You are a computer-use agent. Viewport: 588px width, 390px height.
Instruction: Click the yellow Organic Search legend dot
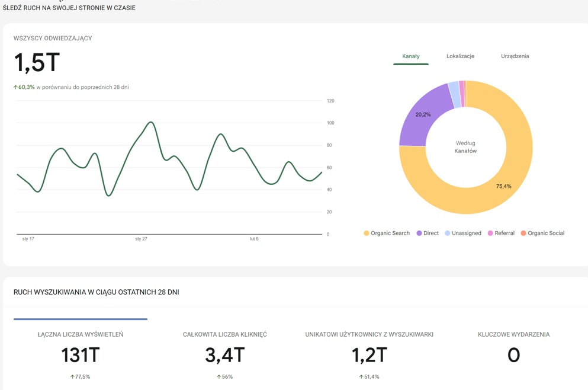coord(367,234)
